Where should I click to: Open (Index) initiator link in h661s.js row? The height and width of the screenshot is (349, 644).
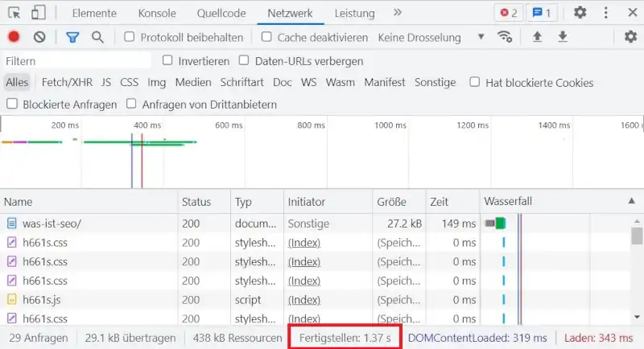click(304, 300)
